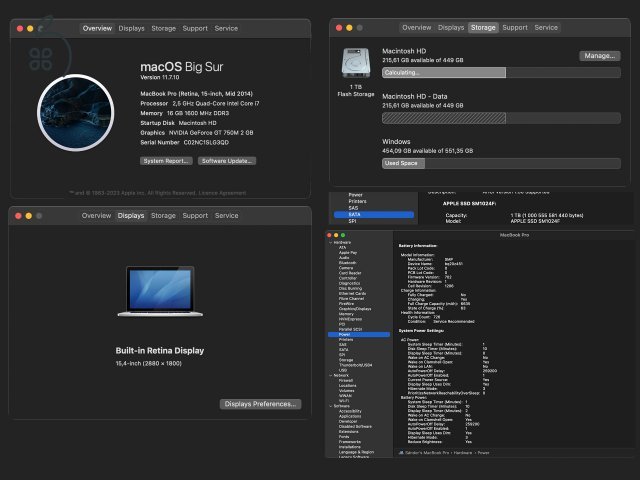
Task: Select Firewall under Network
Action: [x=346, y=380]
